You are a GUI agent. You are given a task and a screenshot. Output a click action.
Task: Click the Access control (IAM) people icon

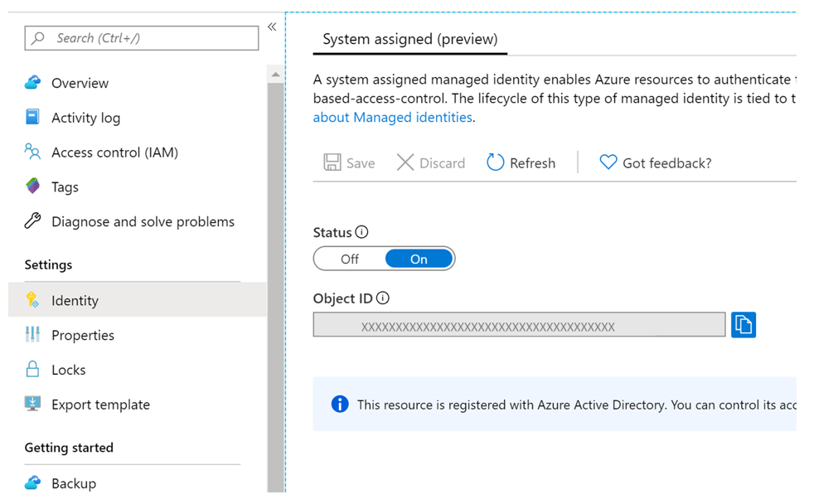[x=33, y=152]
